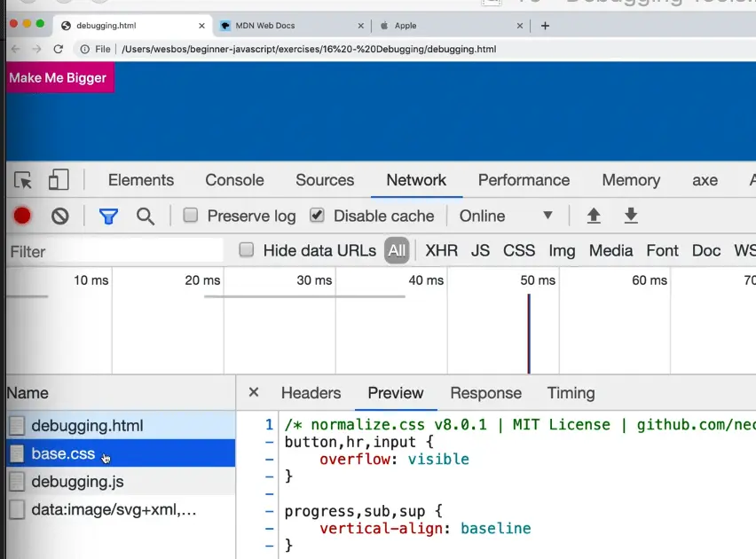Clear the network log
Screen dimensions: 756x559
pos(60,216)
